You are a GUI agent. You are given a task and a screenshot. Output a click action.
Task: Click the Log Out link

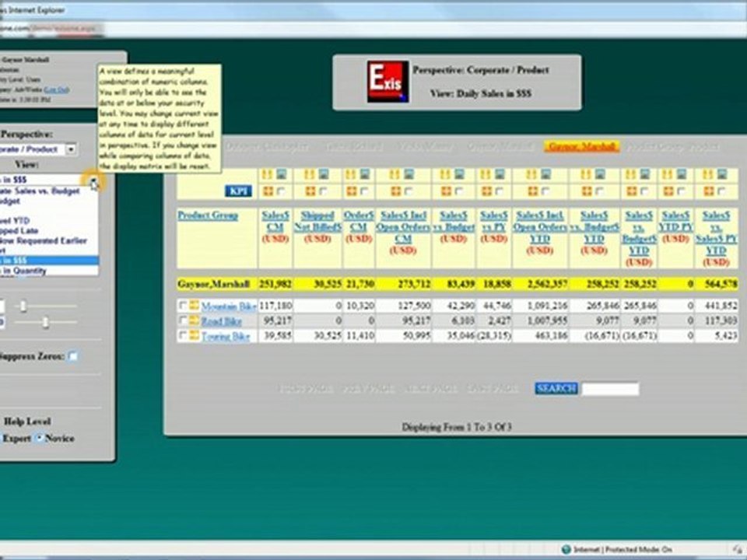click(57, 89)
